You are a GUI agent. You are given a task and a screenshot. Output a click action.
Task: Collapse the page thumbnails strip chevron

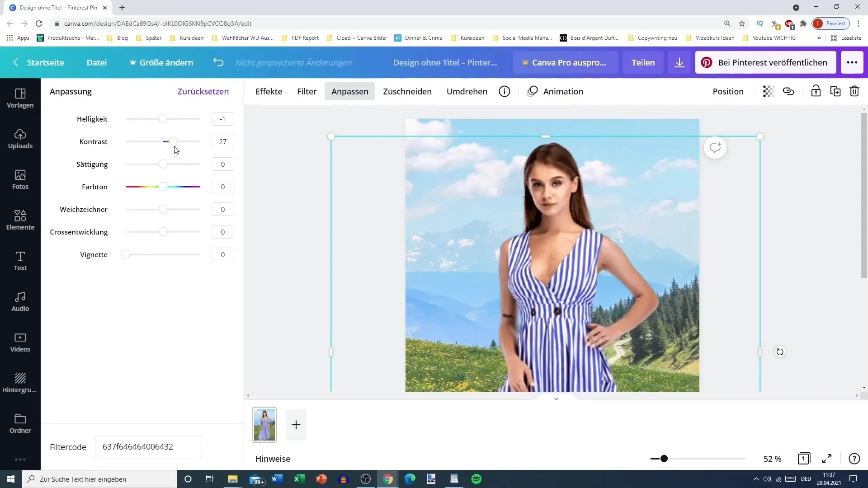pyautogui.click(x=556, y=399)
